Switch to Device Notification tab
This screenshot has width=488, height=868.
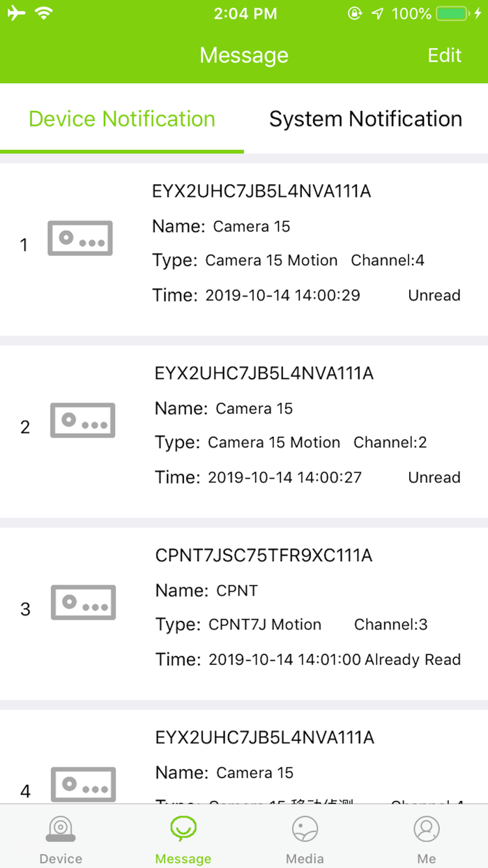pos(122,119)
